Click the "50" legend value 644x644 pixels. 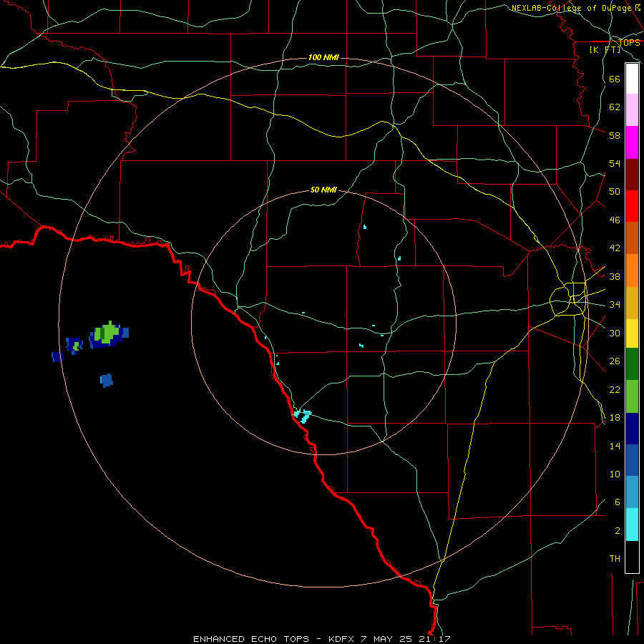[x=615, y=192]
